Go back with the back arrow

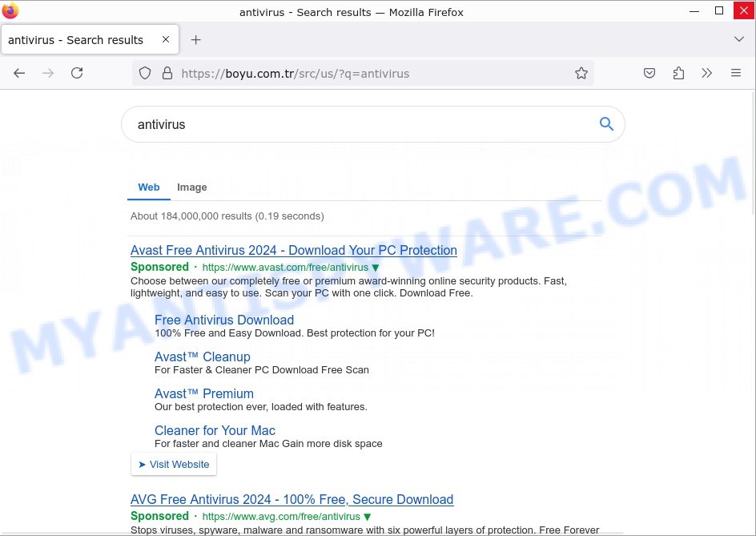click(x=19, y=74)
